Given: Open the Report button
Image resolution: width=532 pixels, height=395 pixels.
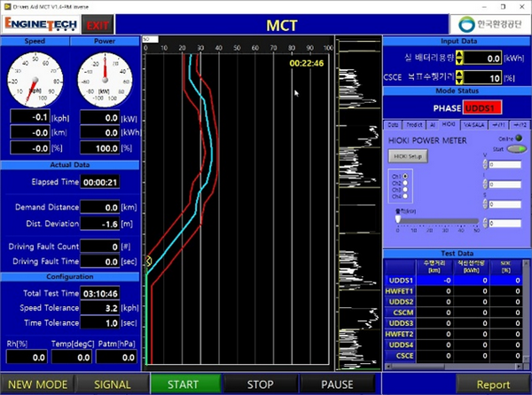Looking at the screenshot, I should (493, 384).
